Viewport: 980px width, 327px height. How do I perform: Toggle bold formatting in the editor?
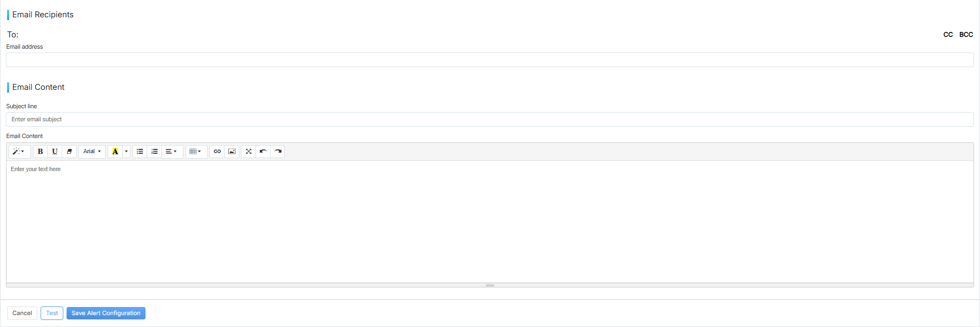[x=40, y=152]
